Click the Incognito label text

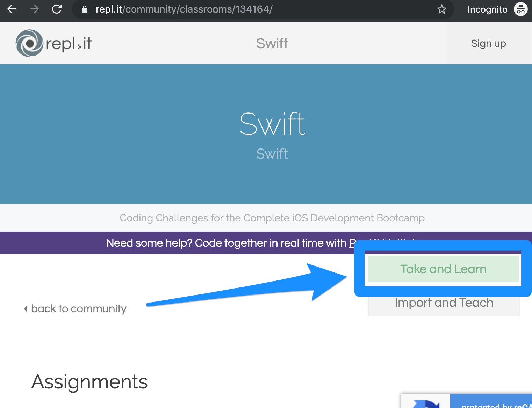pyautogui.click(x=487, y=9)
